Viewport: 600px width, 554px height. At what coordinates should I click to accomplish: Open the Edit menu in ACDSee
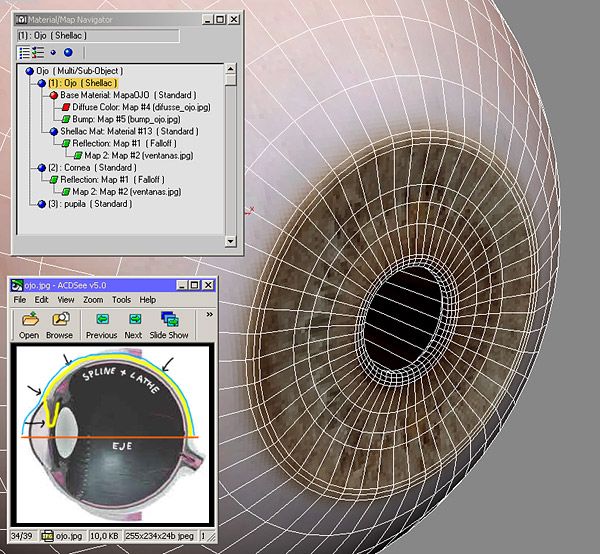coord(41,300)
